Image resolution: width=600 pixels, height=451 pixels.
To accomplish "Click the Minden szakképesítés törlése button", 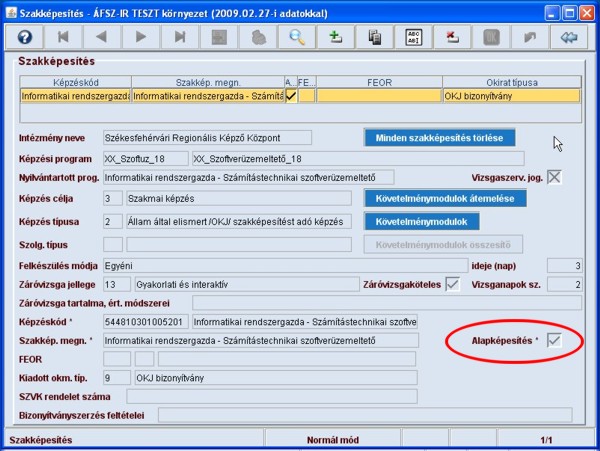I will [443, 137].
